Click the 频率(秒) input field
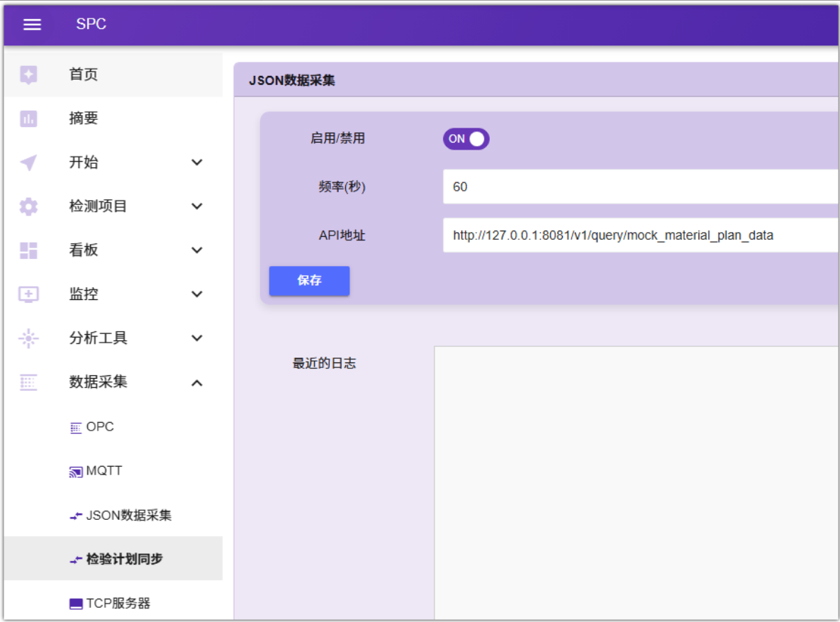840x622 pixels. tap(638, 187)
